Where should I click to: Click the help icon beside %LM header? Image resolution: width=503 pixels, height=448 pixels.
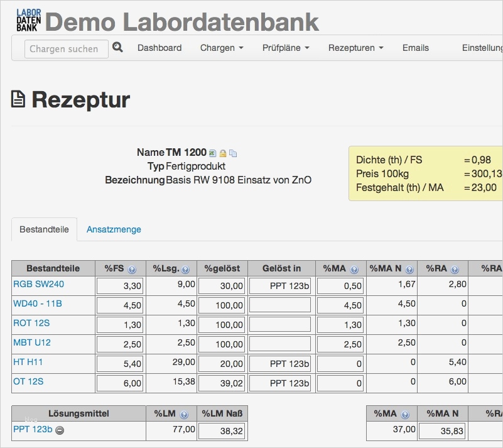click(184, 415)
